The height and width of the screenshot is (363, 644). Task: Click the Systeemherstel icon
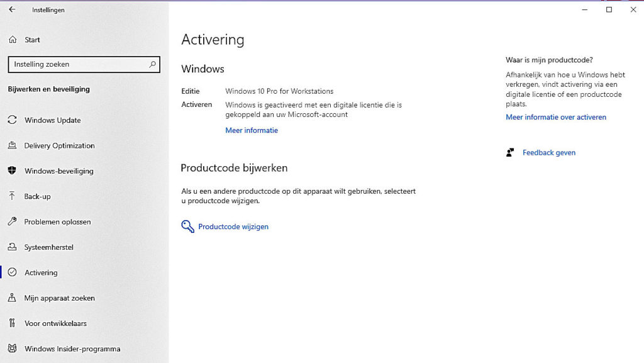click(x=13, y=247)
